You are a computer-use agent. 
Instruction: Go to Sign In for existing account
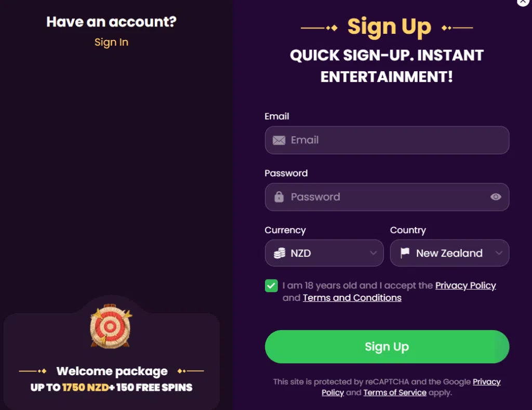[111, 42]
